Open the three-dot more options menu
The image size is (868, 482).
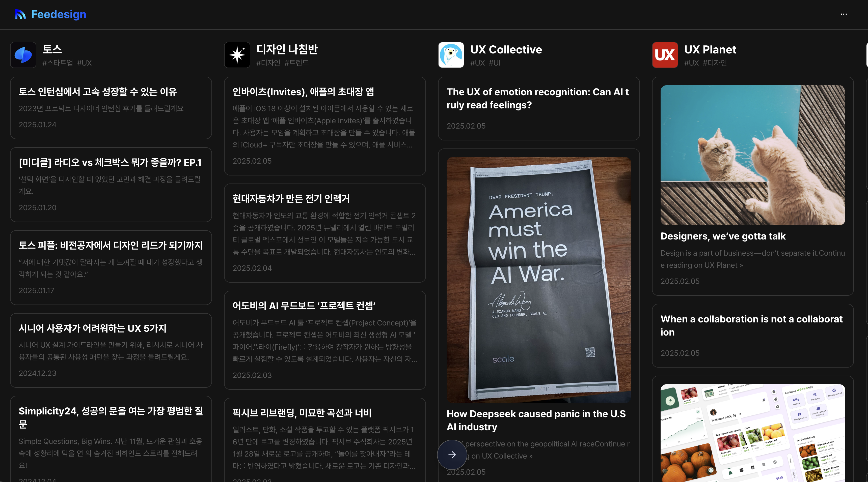(844, 14)
